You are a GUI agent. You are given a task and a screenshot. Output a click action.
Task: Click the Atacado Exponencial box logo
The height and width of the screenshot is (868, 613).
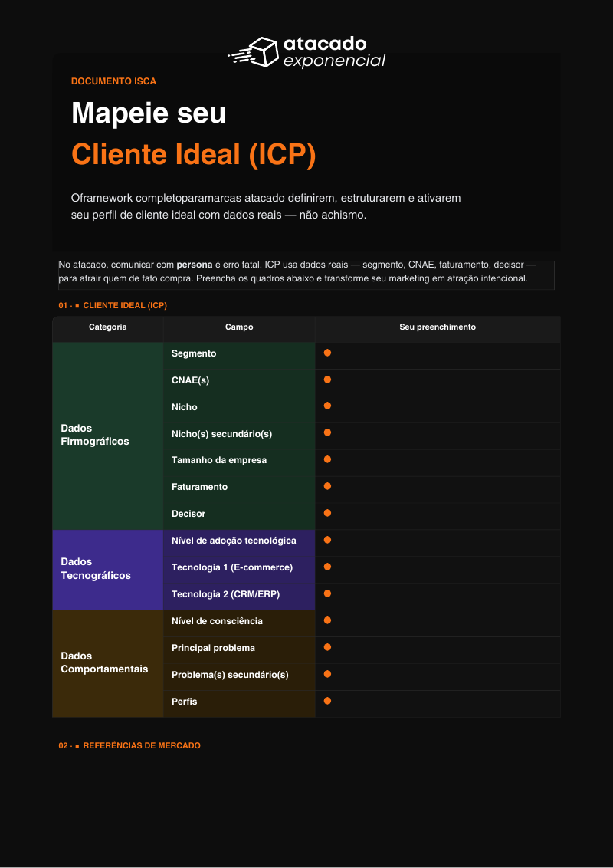[x=306, y=52]
